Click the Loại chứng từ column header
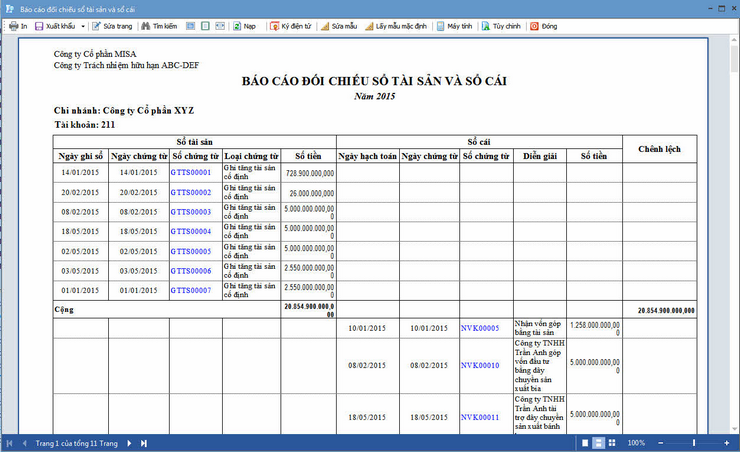Image resolution: width=740 pixels, height=452 pixels. point(252,156)
